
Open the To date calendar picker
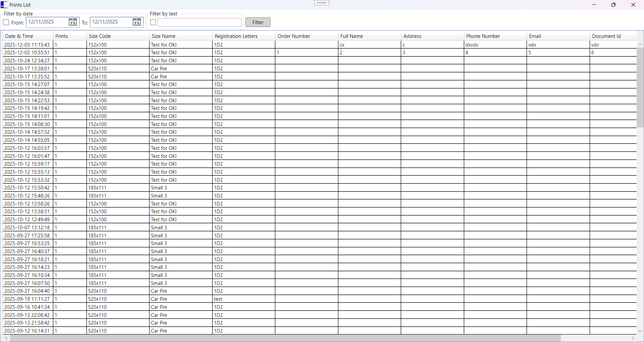[x=137, y=22]
